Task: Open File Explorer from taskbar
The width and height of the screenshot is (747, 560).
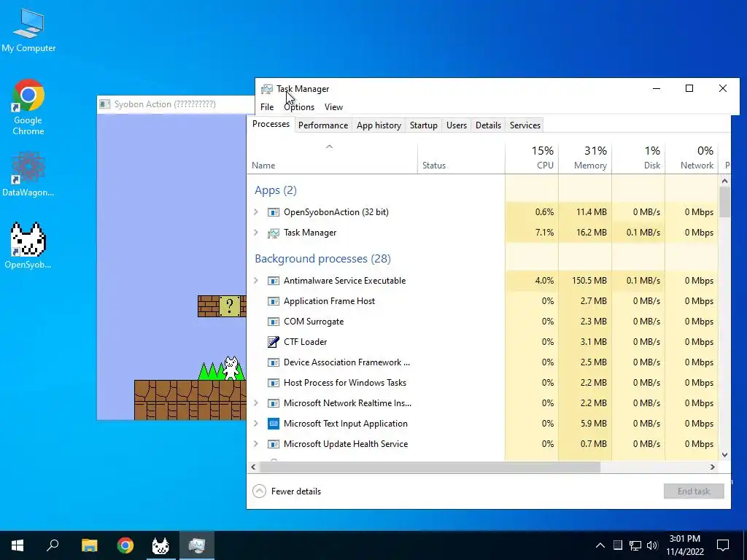Action: (x=89, y=545)
